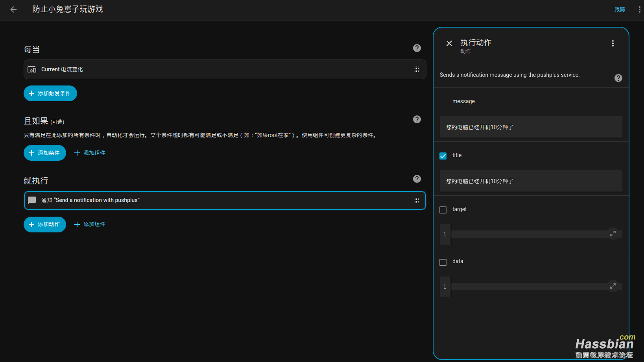This screenshot has width=644, height=362.
Task: Open the top-right overflow menu
Action: coord(639,9)
